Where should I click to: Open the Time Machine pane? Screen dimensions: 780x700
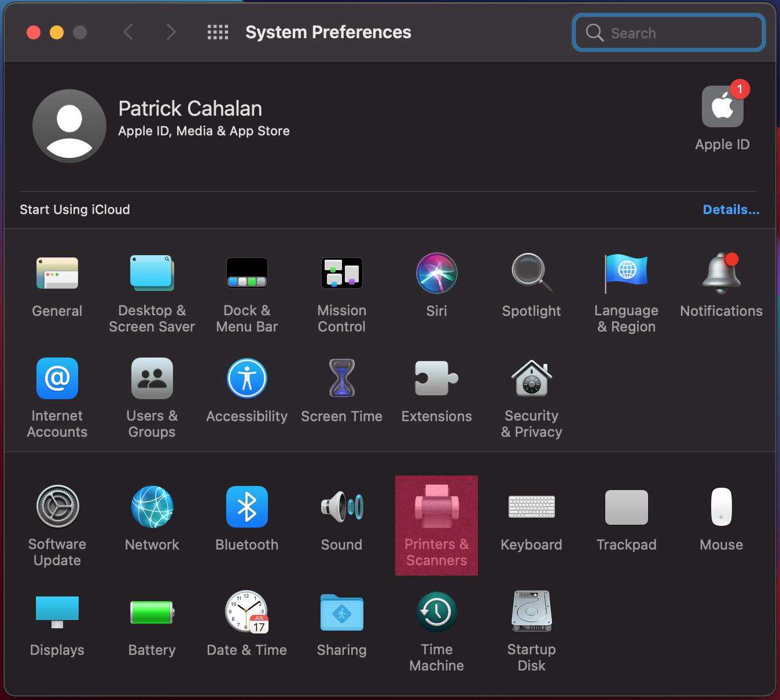click(436, 613)
